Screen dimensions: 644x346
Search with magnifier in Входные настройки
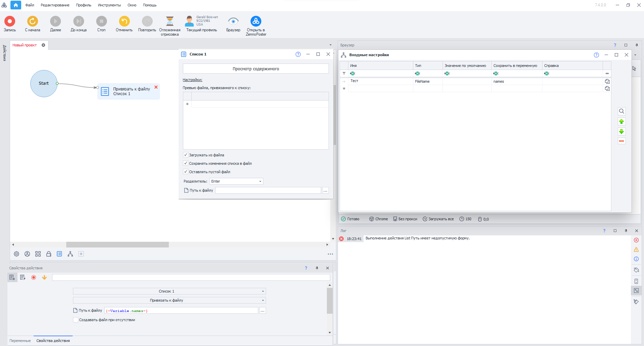pyautogui.click(x=622, y=111)
